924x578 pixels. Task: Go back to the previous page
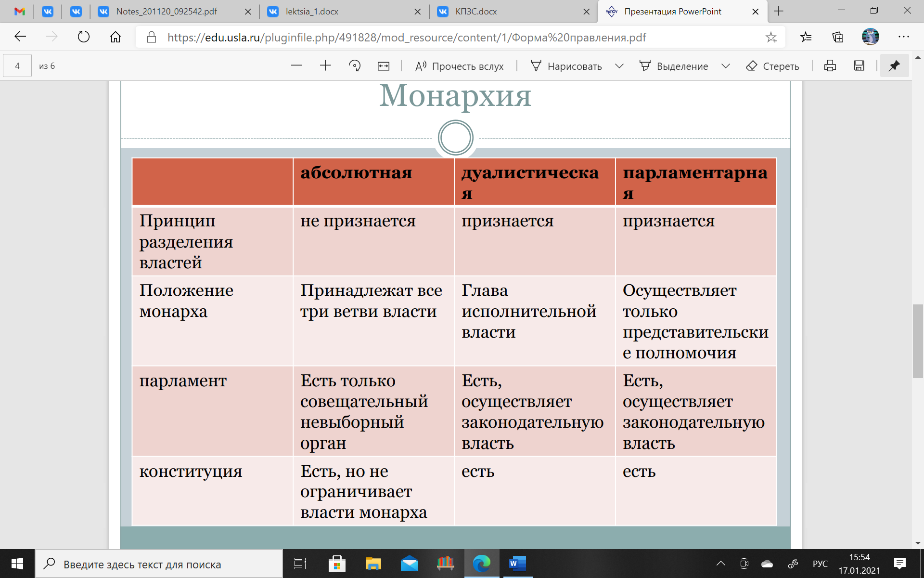click(x=20, y=37)
